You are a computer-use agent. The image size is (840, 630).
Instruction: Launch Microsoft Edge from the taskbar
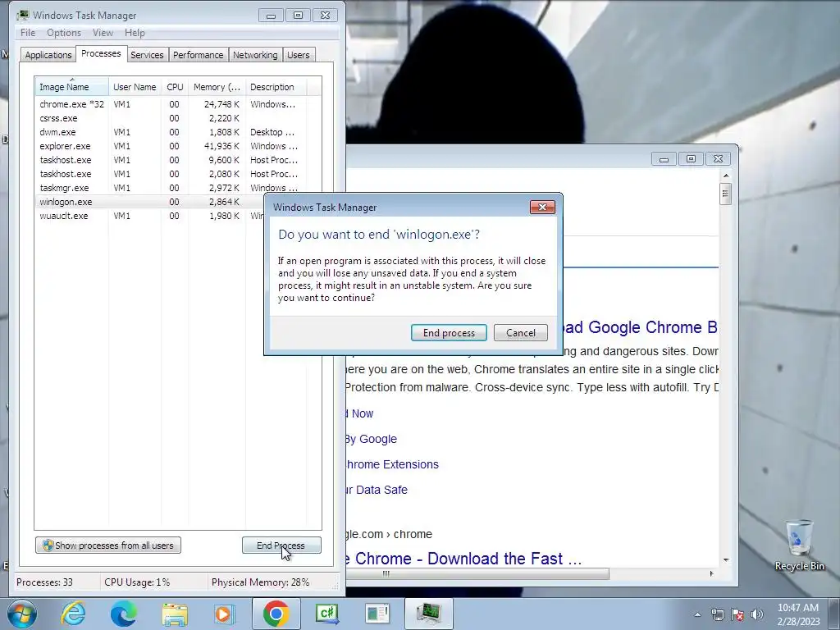(124, 614)
